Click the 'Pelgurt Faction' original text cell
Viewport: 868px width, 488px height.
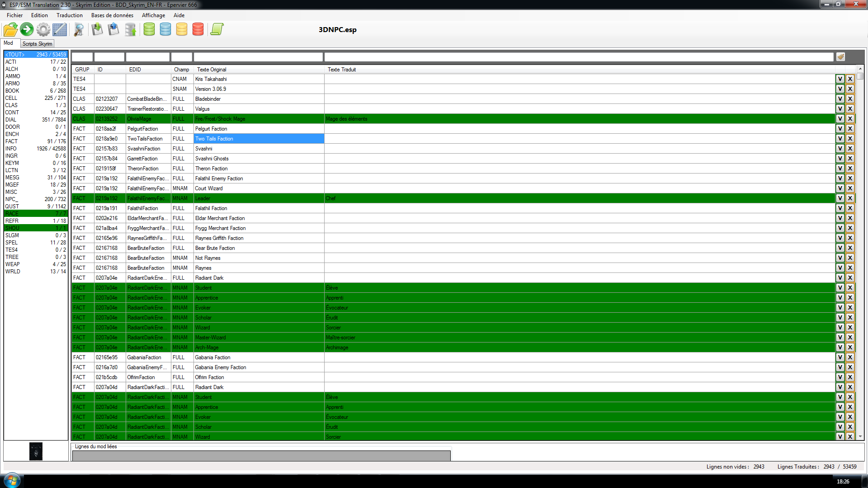click(x=259, y=129)
